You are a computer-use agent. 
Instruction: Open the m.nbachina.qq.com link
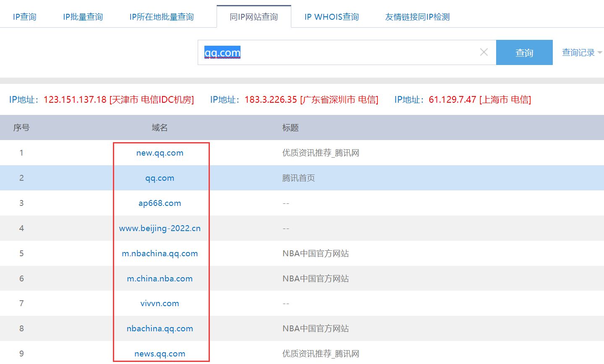(160, 253)
